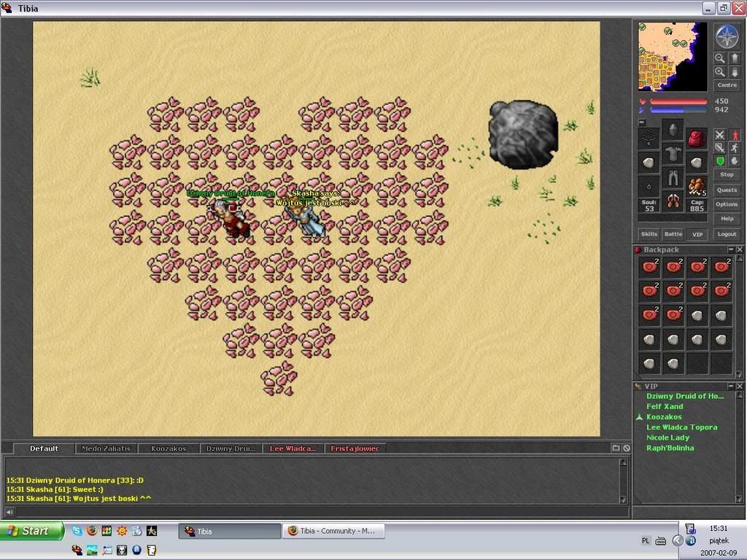This screenshot has width=747, height=560.
Task: Select the necklace equipment slot
Action: point(649,139)
